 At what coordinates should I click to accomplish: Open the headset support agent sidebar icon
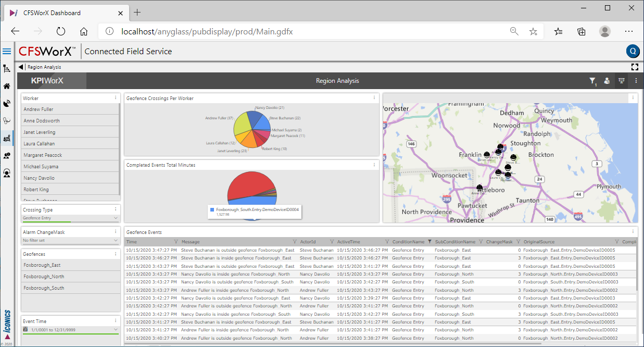coord(7,173)
